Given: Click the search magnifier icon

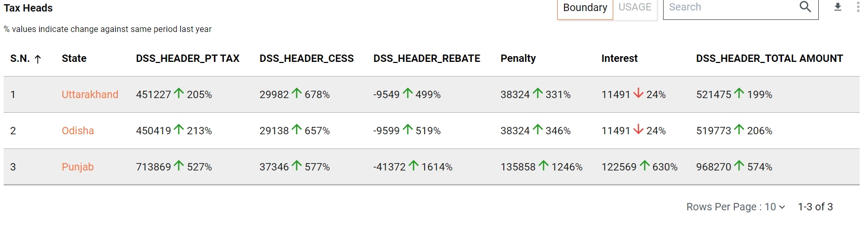Looking at the screenshot, I should 805,7.
